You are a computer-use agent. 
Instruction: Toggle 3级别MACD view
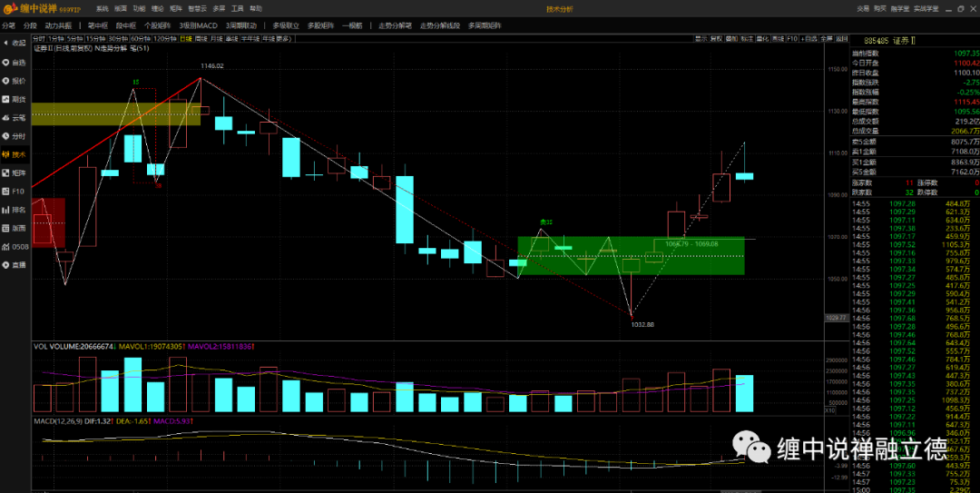tap(198, 25)
